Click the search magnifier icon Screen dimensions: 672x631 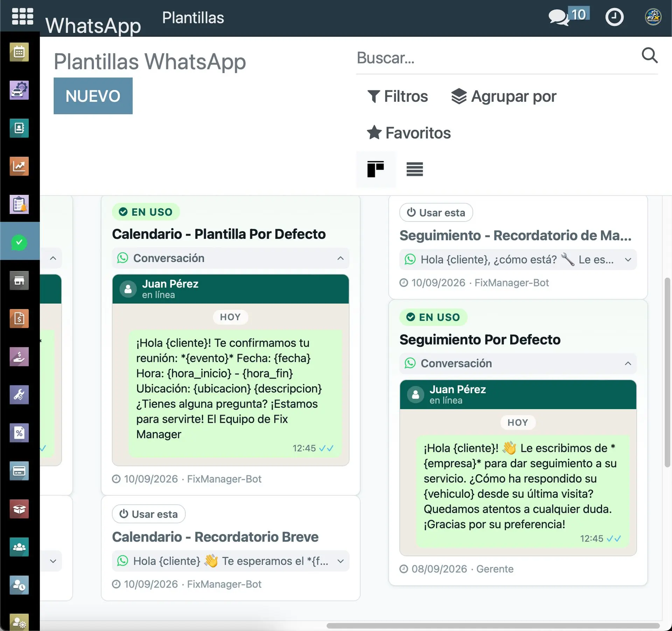pos(650,55)
